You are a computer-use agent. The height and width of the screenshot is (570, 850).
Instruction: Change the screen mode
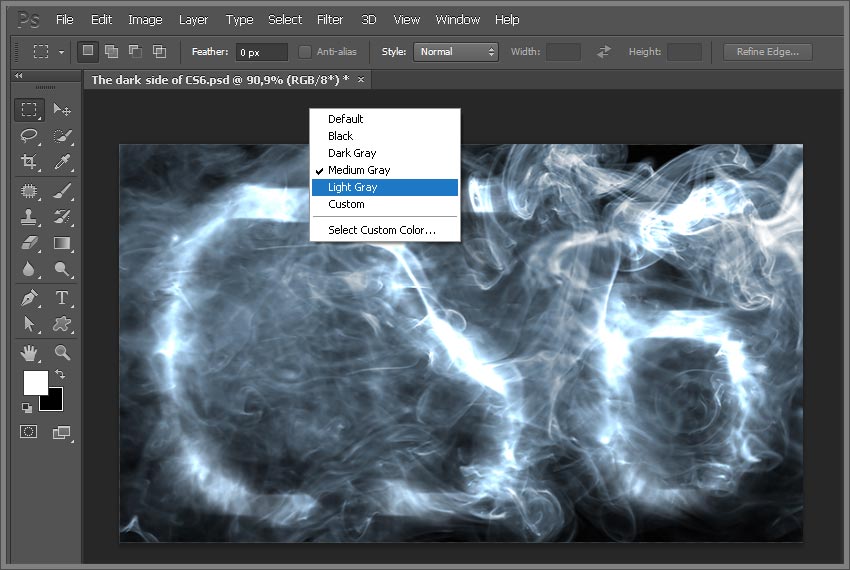(61, 432)
